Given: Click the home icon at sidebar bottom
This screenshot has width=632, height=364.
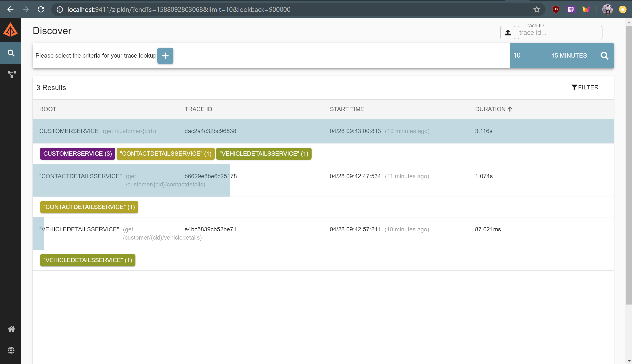Looking at the screenshot, I should [11, 329].
